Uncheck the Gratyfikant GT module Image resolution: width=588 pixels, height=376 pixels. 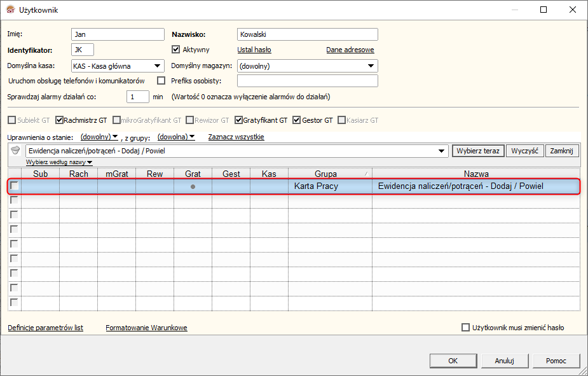click(238, 120)
